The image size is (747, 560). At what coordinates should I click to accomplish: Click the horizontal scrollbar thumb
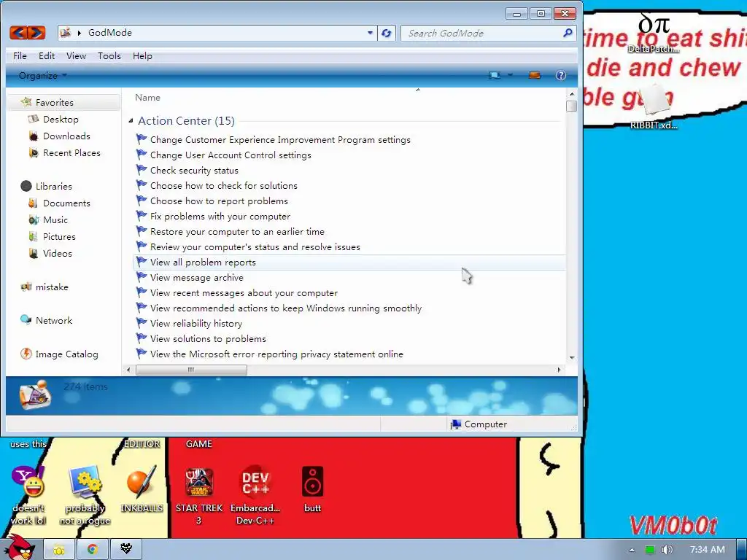pyautogui.click(x=191, y=370)
